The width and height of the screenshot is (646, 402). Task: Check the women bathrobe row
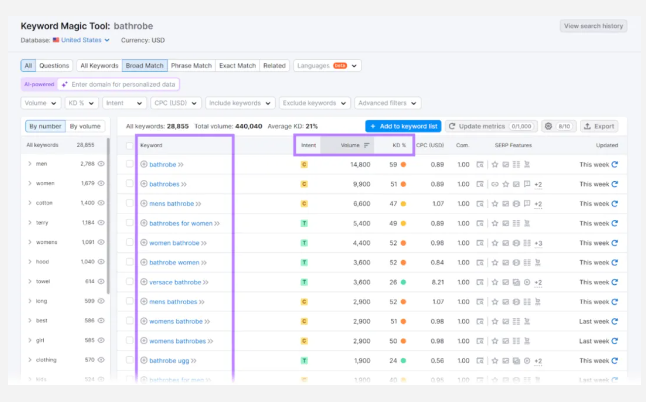[x=130, y=242]
